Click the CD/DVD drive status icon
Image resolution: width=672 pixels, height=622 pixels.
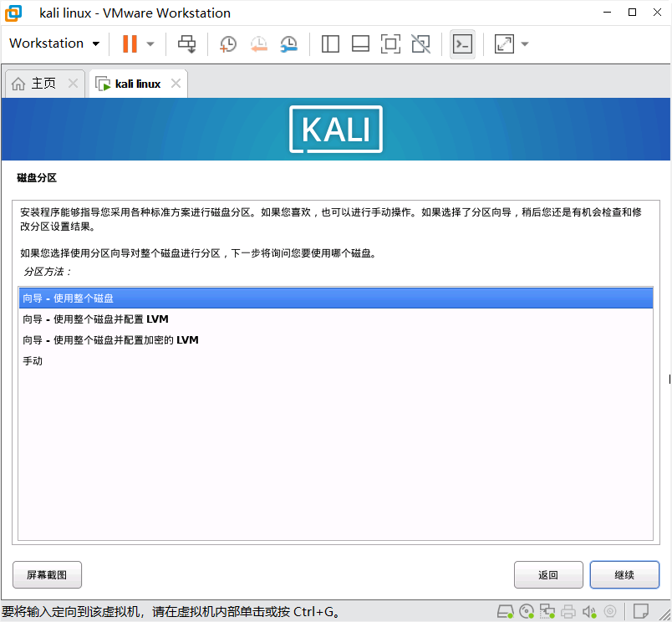527,612
